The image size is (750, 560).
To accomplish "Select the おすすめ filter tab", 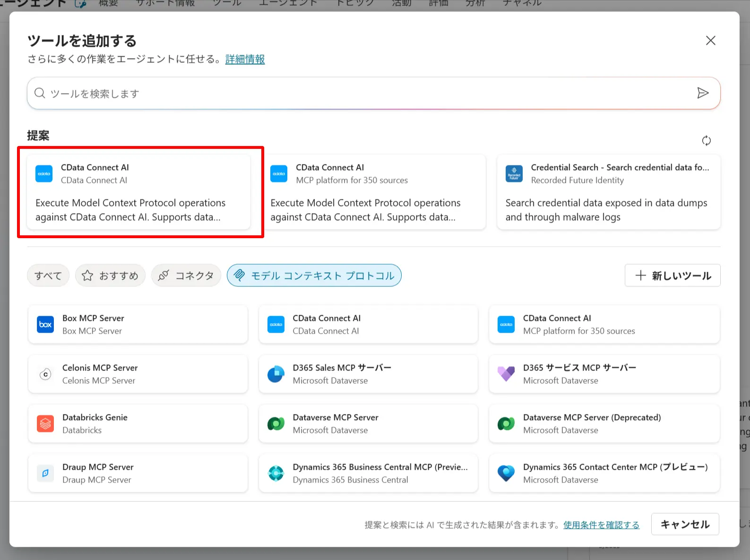I will (110, 276).
